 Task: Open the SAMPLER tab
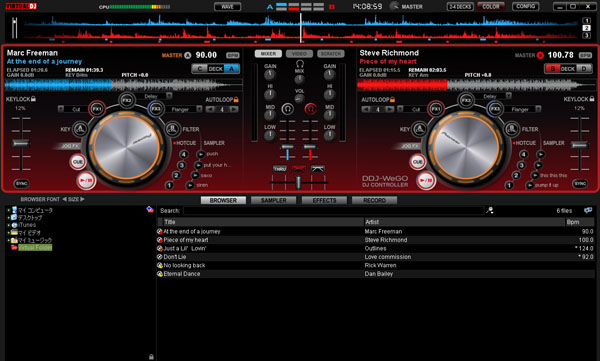tap(274, 200)
